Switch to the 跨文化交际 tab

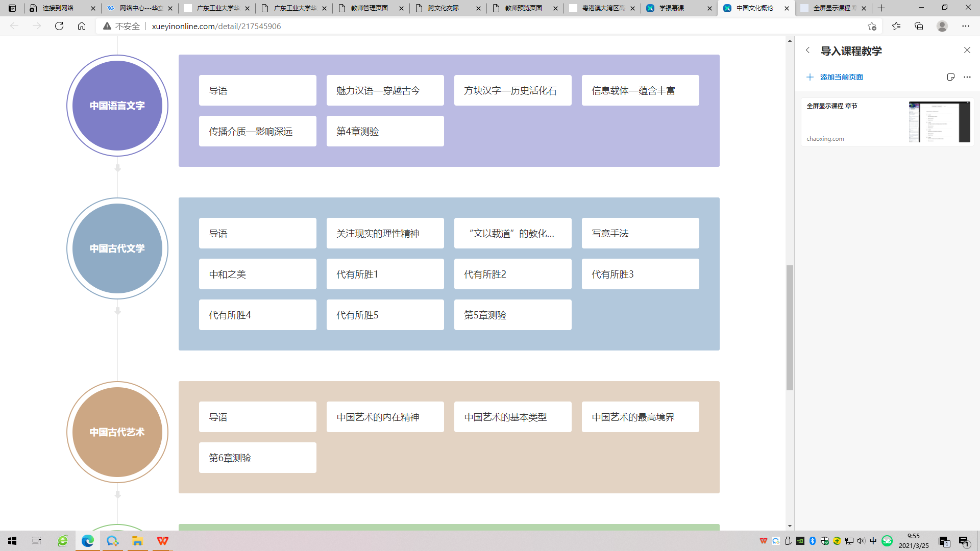pos(443,8)
